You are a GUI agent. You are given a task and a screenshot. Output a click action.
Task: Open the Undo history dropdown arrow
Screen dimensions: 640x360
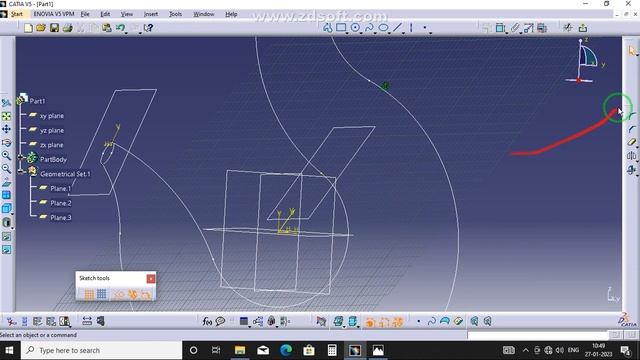tap(126, 32)
